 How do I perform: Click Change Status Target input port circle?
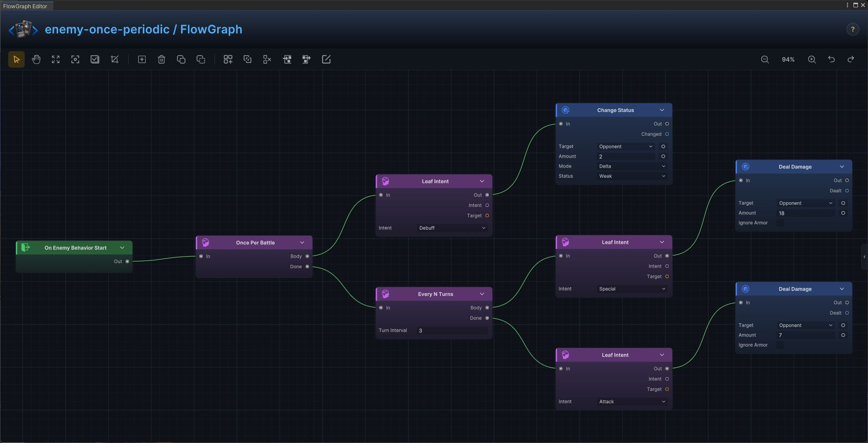tap(663, 147)
